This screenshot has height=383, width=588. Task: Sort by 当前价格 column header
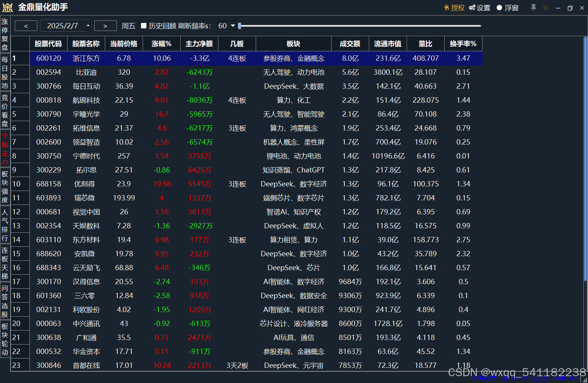point(124,44)
